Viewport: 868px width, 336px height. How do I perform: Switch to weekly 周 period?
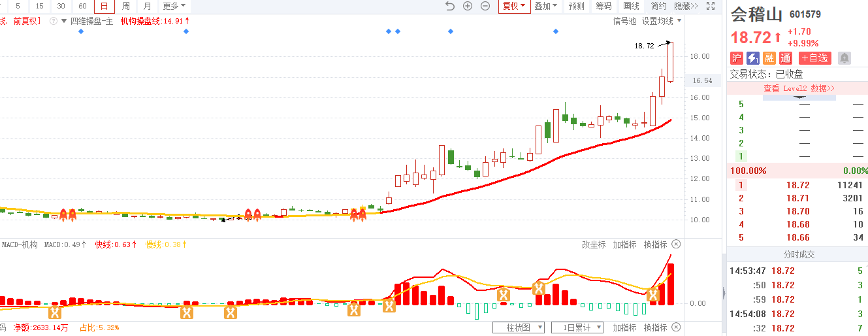(126, 6)
